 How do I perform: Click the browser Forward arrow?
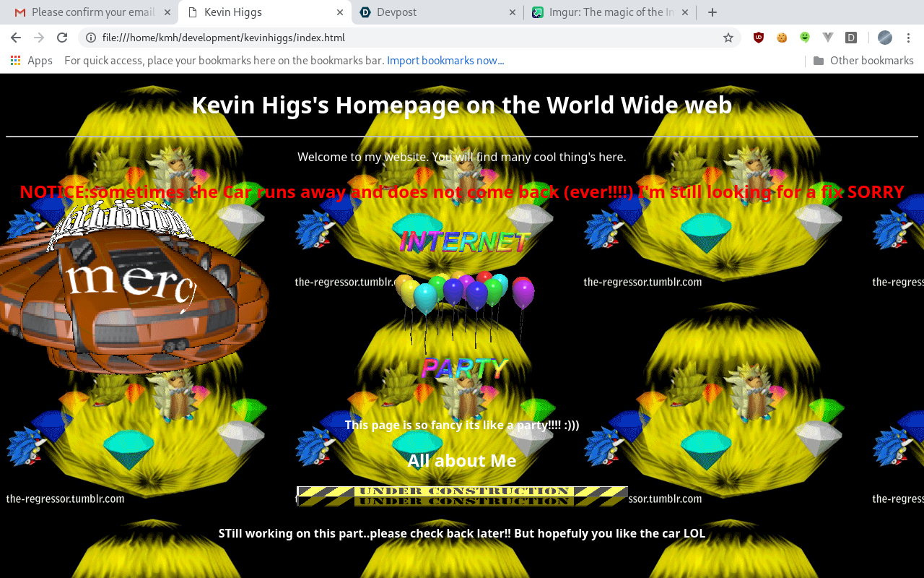click(39, 38)
